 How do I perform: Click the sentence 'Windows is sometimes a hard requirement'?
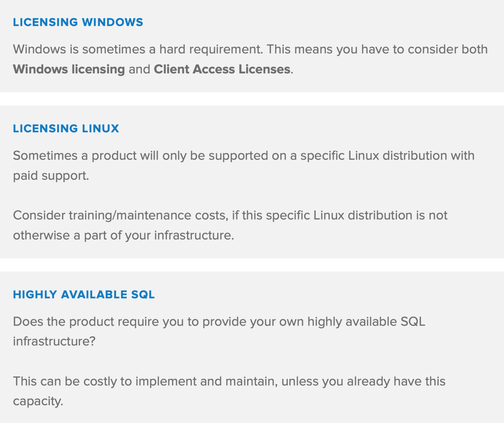[138, 49]
